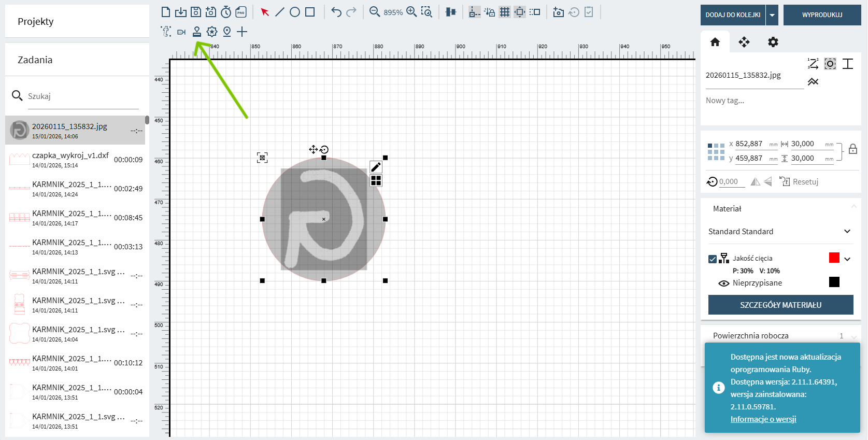Open the Informacje o wersji link

[x=763, y=419]
